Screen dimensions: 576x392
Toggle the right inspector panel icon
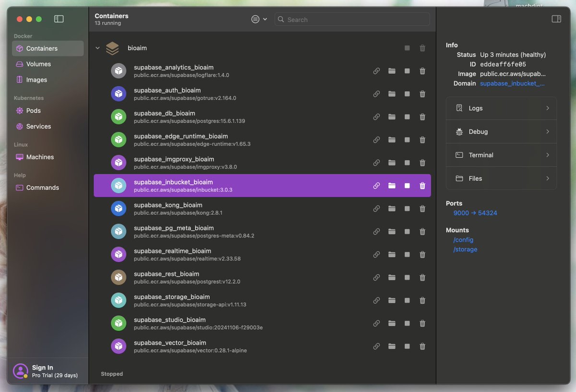coord(556,19)
